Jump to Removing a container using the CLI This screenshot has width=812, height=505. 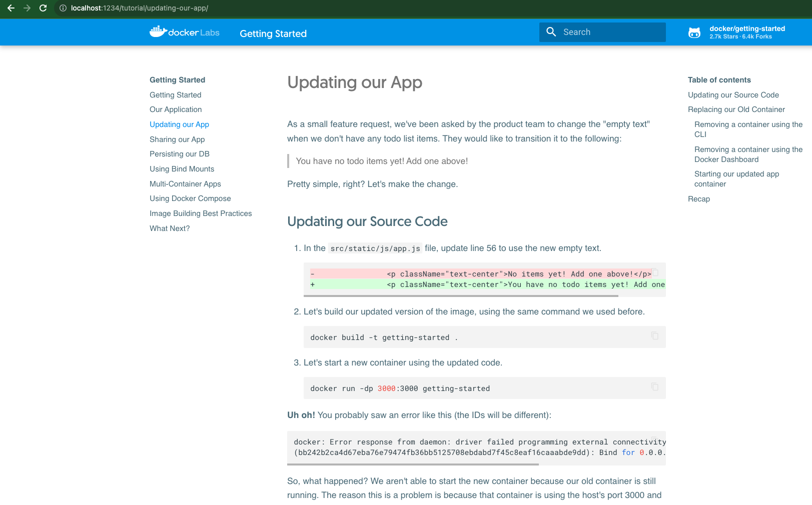[x=748, y=129]
